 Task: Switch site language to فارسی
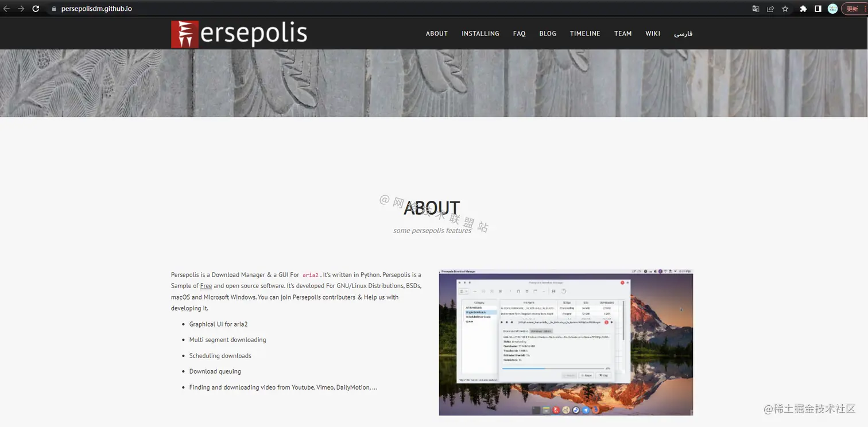click(684, 33)
